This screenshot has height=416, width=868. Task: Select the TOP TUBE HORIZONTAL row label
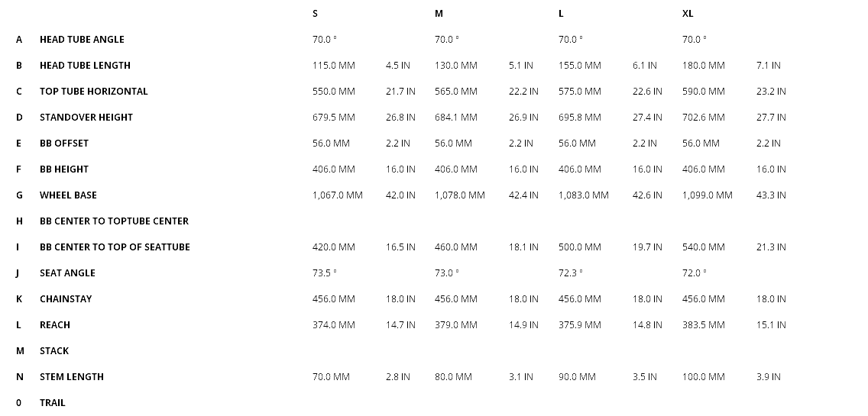[x=94, y=92]
